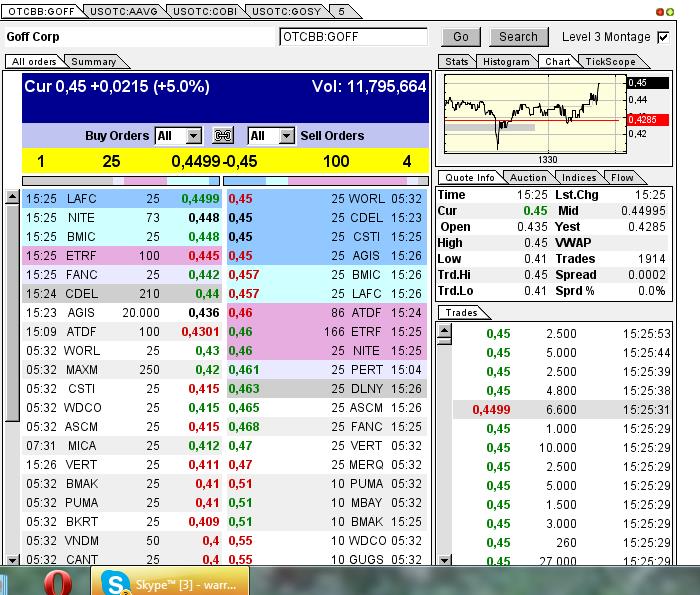
Task: Open Chart tab
Action: click(558, 62)
